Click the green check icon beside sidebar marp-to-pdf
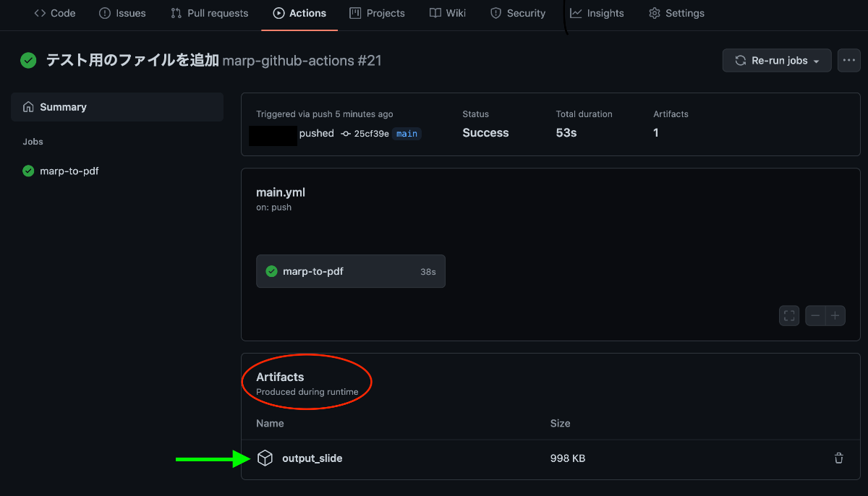The height and width of the screenshot is (496, 868). (28, 171)
